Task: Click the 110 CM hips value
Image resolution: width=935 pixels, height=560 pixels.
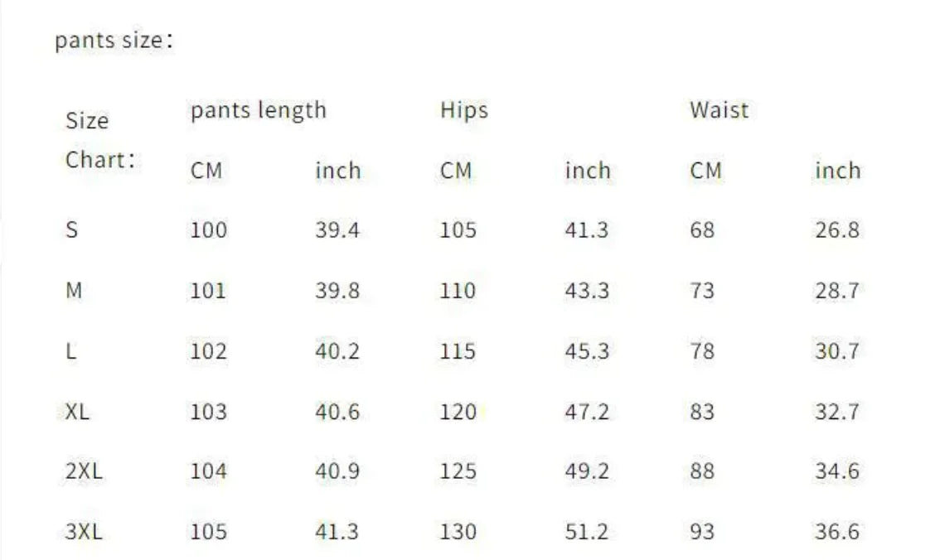Action: point(458,291)
